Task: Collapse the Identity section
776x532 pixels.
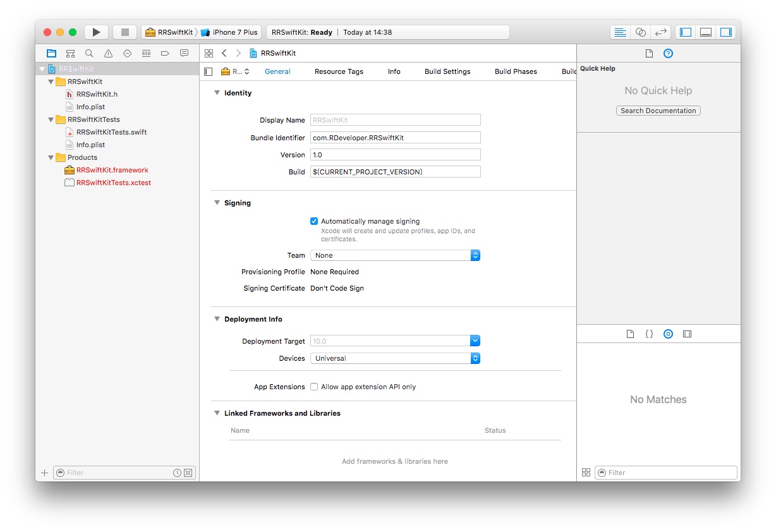Action: (217, 93)
